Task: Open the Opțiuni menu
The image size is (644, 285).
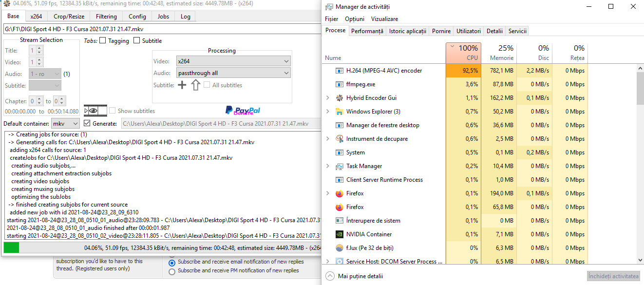Action: pos(354,19)
